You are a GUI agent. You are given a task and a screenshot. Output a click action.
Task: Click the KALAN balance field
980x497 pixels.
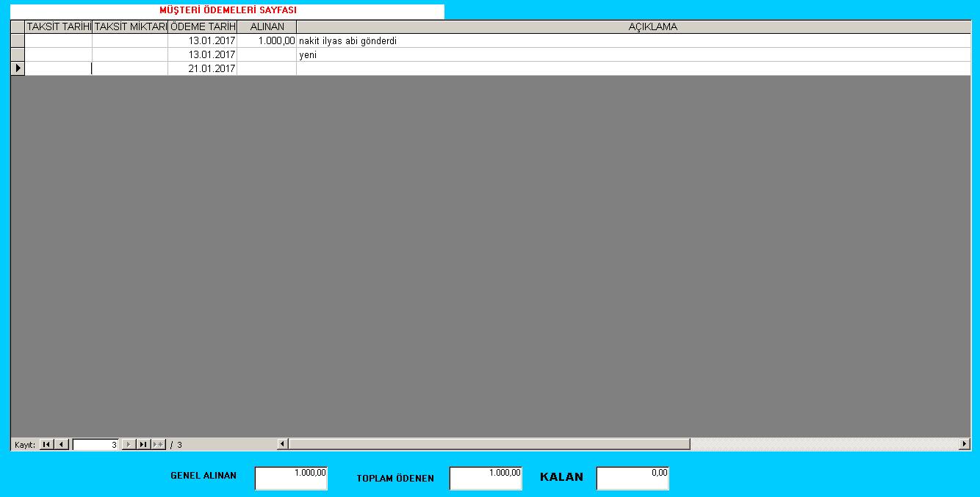633,478
